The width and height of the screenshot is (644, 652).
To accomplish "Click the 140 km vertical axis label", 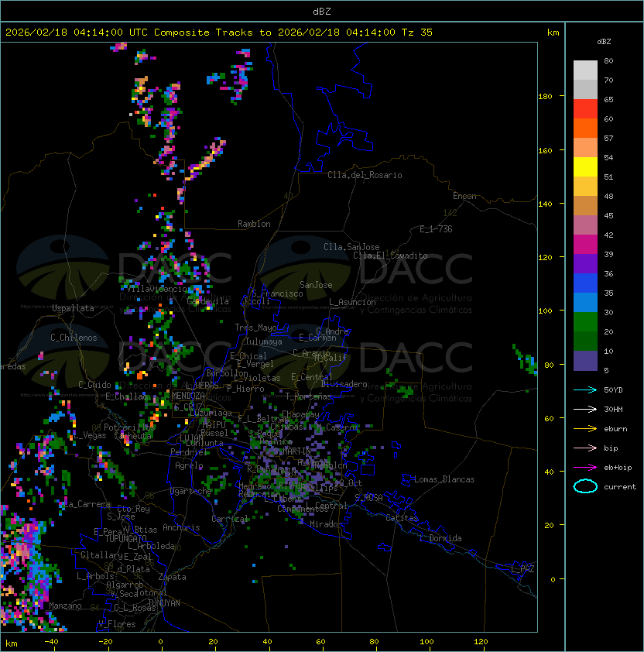I will pos(545,204).
